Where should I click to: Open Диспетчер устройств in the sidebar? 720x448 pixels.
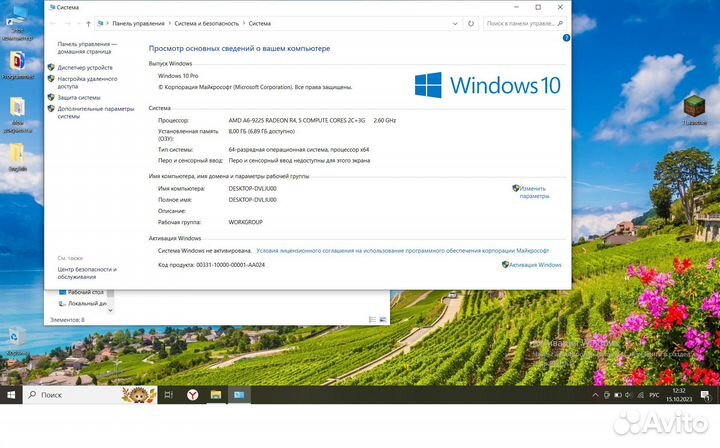pyautogui.click(x=84, y=67)
